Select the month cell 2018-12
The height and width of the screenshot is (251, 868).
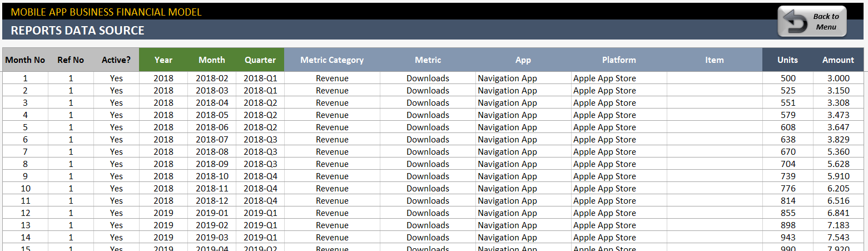pyautogui.click(x=212, y=201)
